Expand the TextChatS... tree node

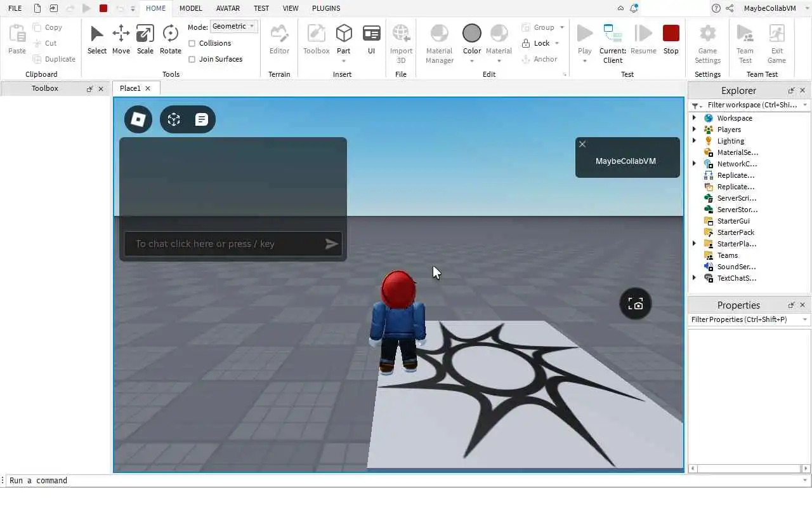pyautogui.click(x=694, y=278)
